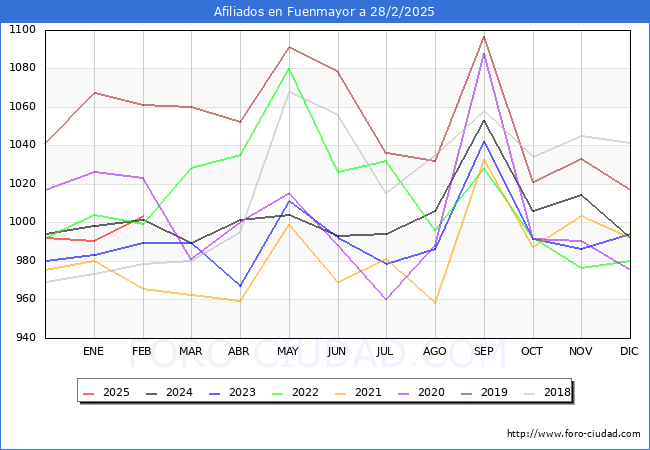Click the 2023 legend entry label
This screenshot has height=450, width=650.
pos(242,392)
